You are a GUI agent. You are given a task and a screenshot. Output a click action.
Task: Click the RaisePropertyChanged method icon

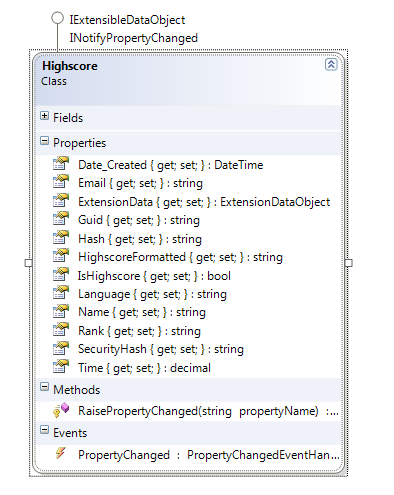point(61,410)
